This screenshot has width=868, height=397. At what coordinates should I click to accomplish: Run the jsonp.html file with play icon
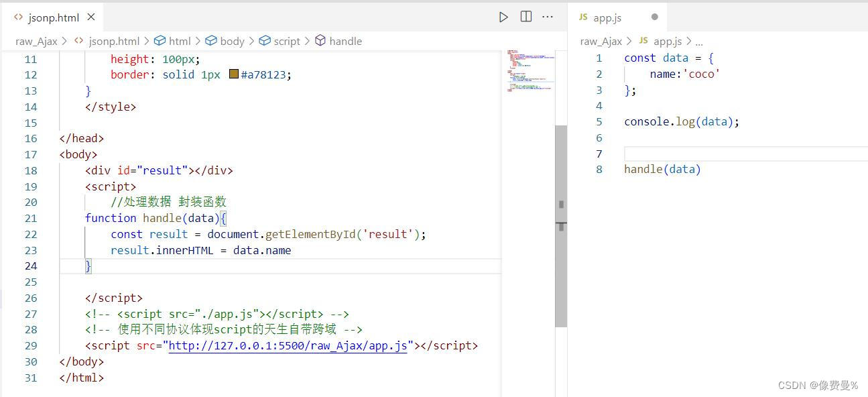pyautogui.click(x=503, y=17)
